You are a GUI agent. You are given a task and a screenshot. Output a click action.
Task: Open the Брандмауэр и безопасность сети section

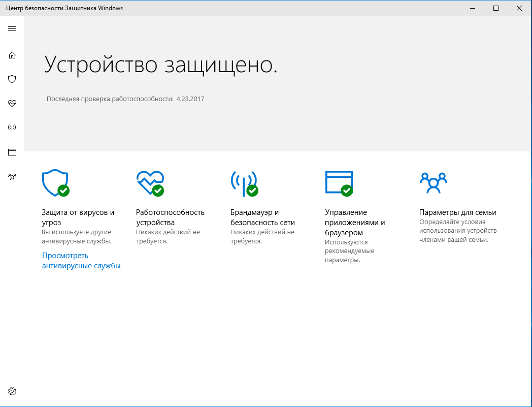click(x=262, y=217)
